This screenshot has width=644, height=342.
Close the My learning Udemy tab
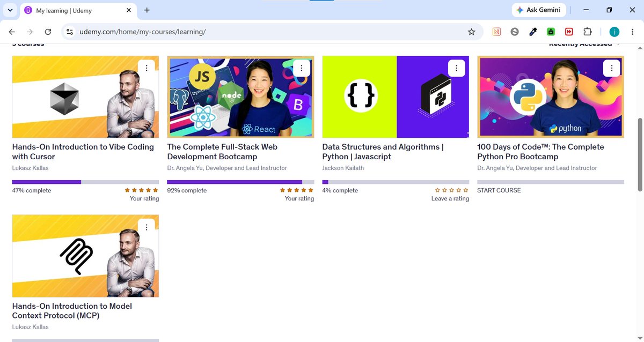tap(129, 10)
